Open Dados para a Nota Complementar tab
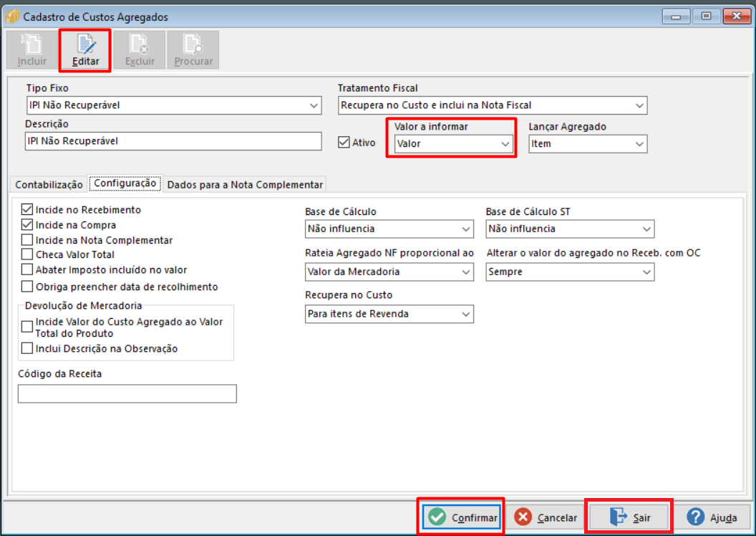This screenshot has width=756, height=536. 245,184
